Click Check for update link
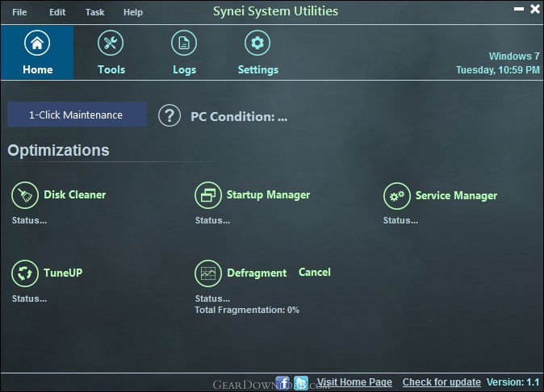This screenshot has height=392, width=544. click(x=441, y=382)
